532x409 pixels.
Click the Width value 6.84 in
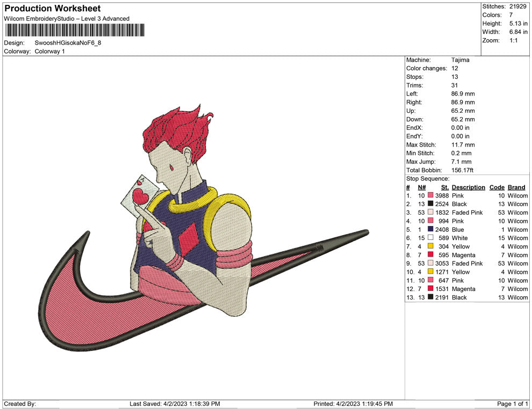point(518,32)
